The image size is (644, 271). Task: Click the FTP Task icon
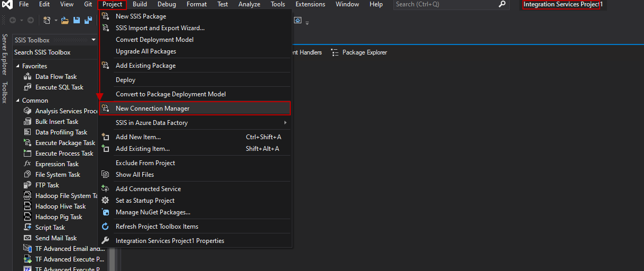click(x=27, y=185)
